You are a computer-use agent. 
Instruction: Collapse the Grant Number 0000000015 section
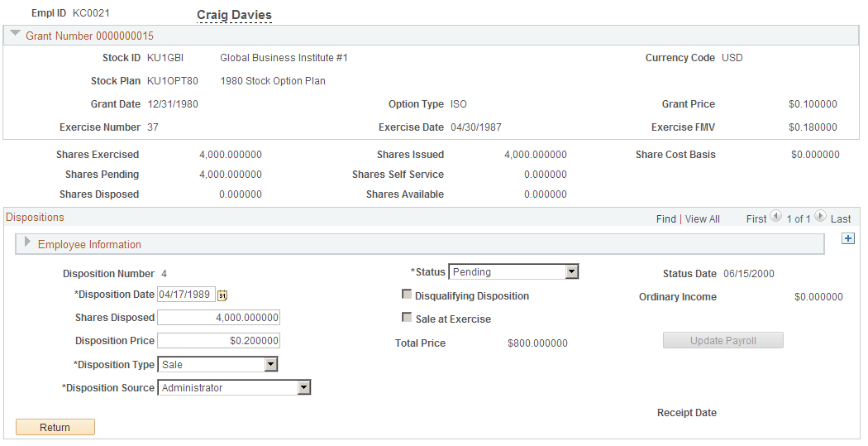[x=16, y=35]
